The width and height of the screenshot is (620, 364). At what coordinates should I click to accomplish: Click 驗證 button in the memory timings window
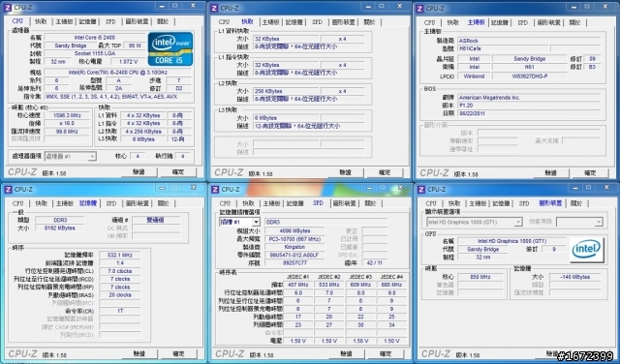coord(139,353)
